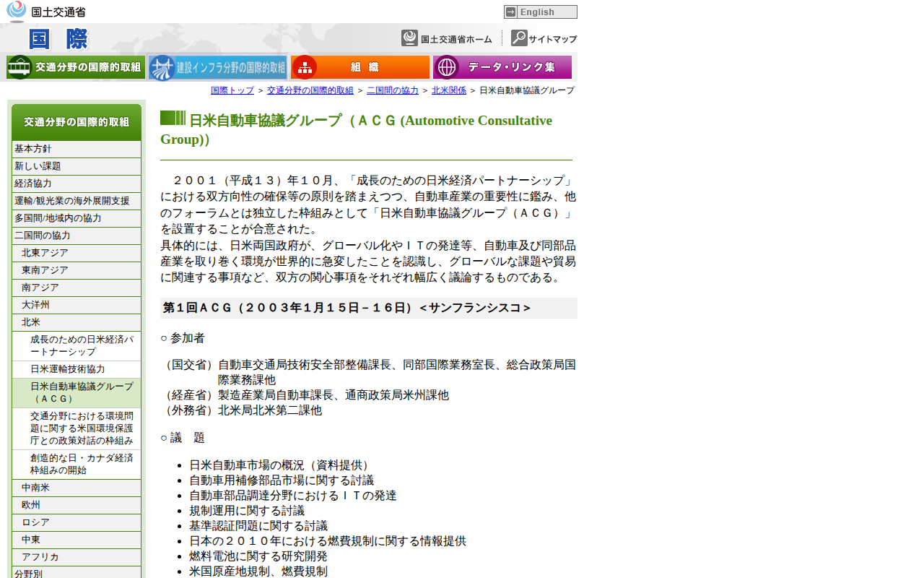Open 多国間/地域内の協力 in the sidebar
This screenshot has height=578, width=924.
[x=77, y=218]
